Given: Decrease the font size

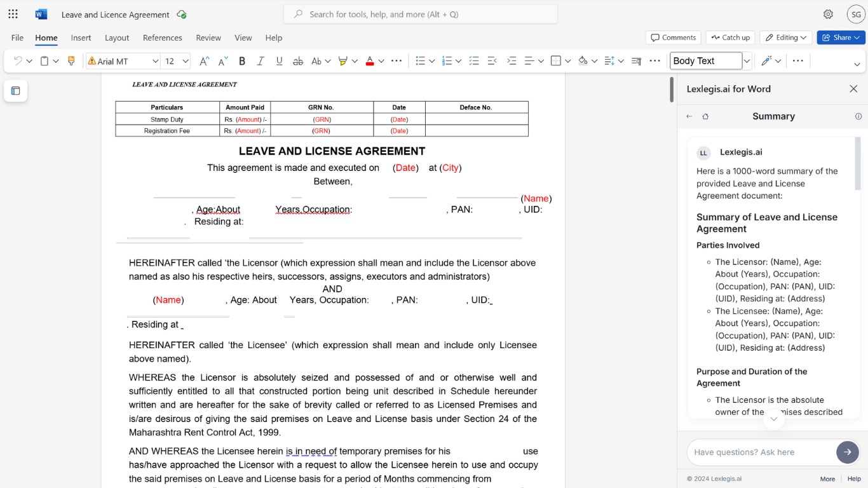Looking at the screenshot, I should [x=222, y=61].
